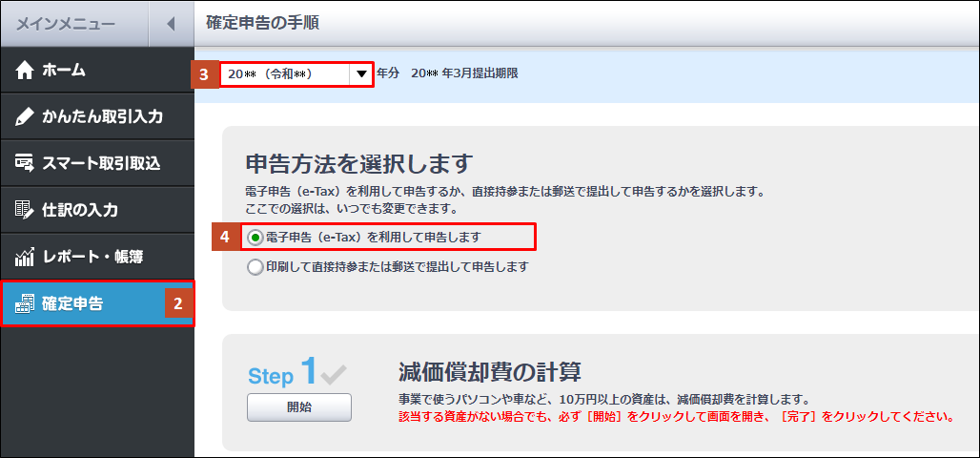Image resolution: width=980 pixels, height=458 pixels.
Task: Select the 印刷して直接持参または郵送 radio option
Action: coord(255,267)
